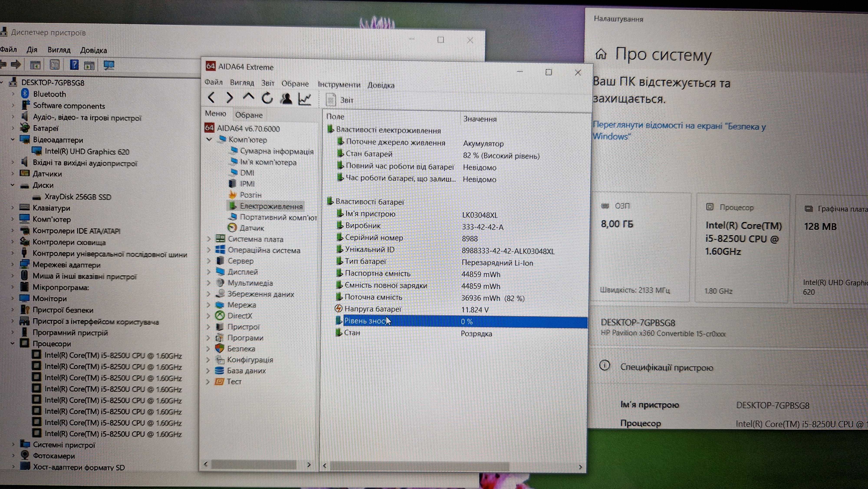
Task: Expand Клавіатури in Device Manager
Action: [13, 207]
